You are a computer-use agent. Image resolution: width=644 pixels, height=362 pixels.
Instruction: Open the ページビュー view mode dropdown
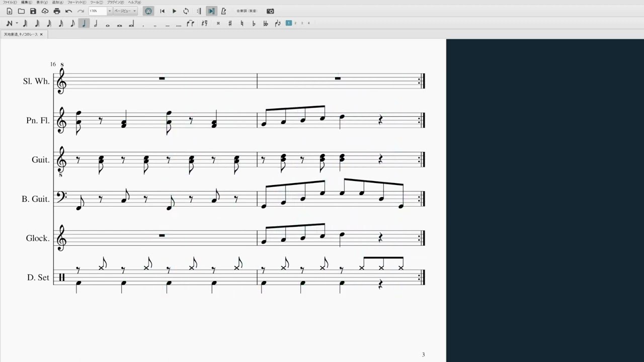(125, 11)
